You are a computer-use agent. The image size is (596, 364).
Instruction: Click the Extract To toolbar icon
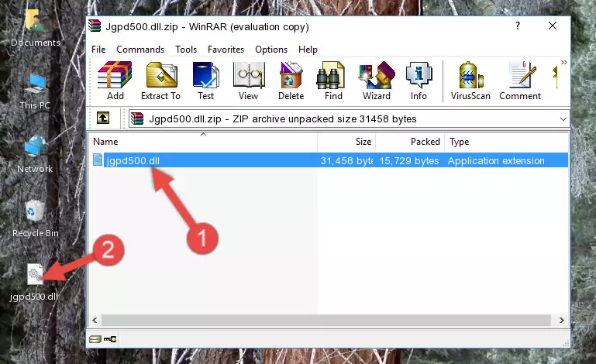pos(160,81)
